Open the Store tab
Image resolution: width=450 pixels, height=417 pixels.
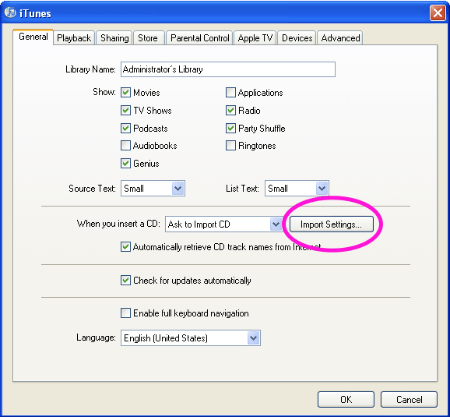[x=148, y=38]
